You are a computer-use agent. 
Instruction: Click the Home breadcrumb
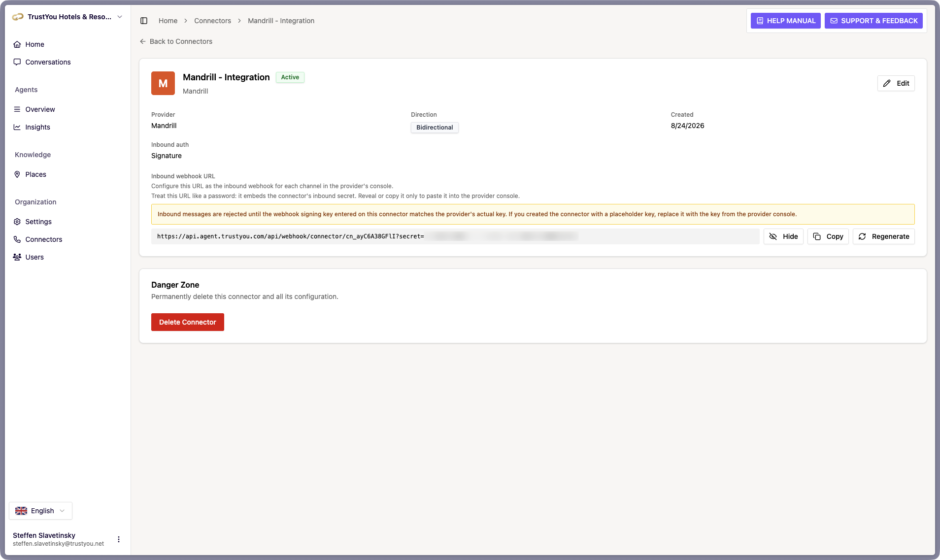coord(168,21)
